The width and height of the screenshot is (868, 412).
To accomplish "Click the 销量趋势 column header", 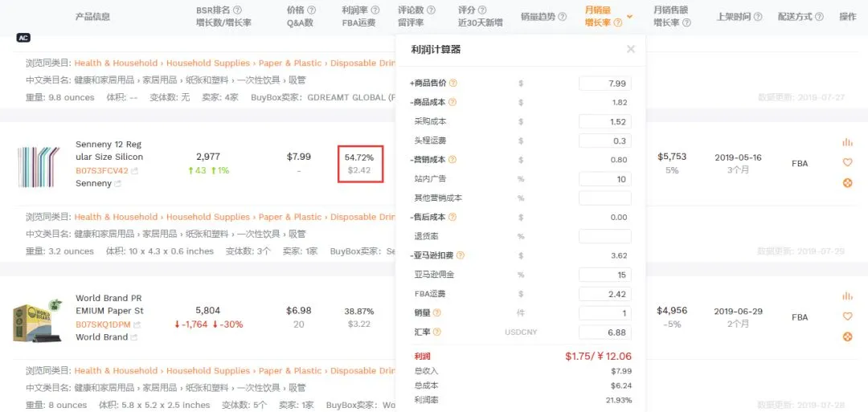I will tap(538, 17).
